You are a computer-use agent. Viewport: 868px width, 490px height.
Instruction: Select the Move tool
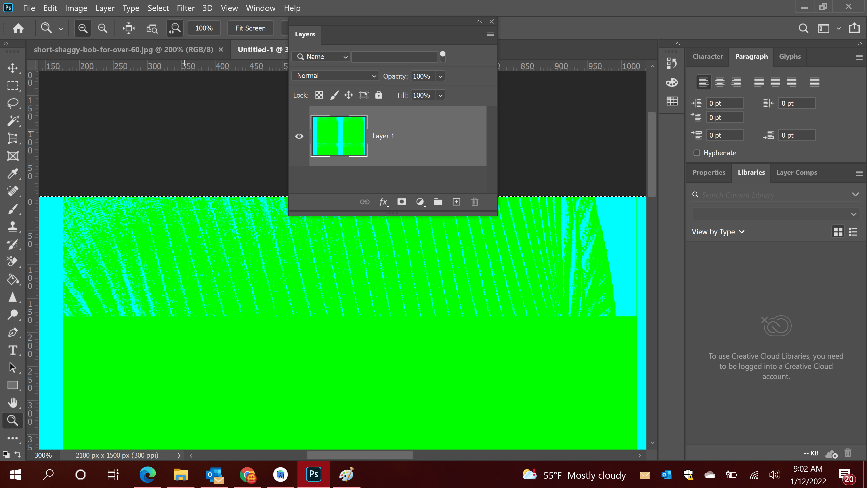pos(13,68)
